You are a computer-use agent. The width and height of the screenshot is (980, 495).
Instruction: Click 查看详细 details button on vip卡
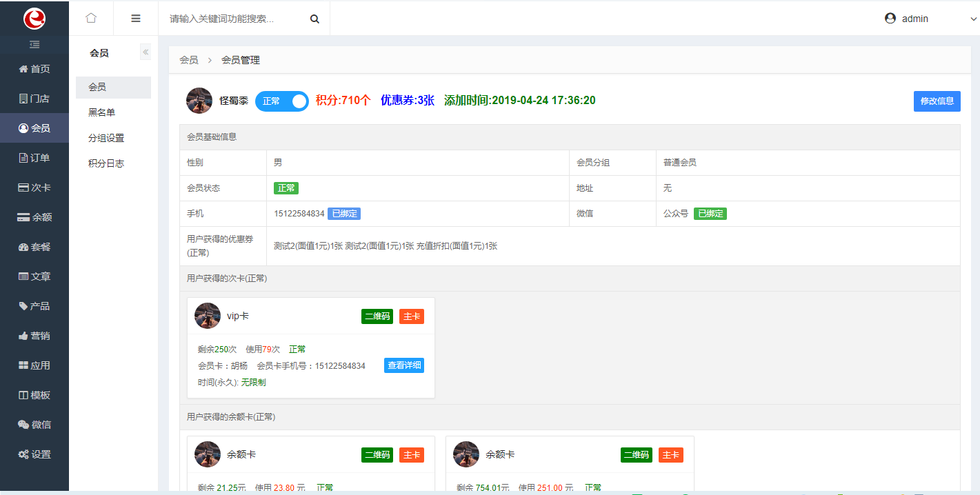point(404,365)
